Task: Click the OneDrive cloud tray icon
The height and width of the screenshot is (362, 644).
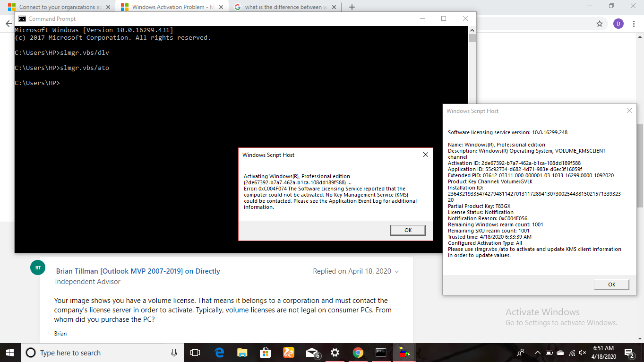Action: [x=560, y=353]
